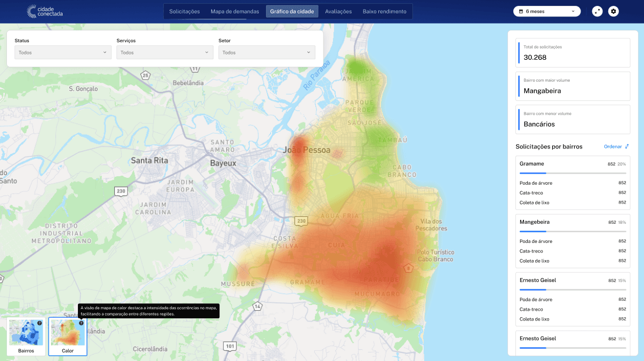Click the Gramame neighborhood heading
This screenshot has width=644, height=361.
(x=532, y=163)
